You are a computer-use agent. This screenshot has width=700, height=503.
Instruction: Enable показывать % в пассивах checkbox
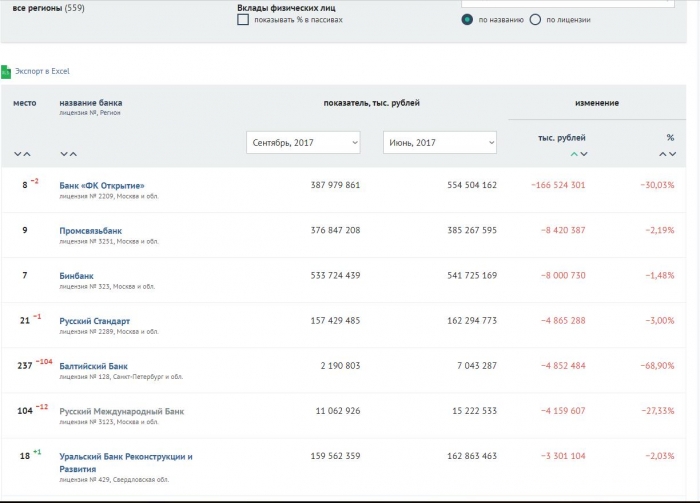pos(243,20)
